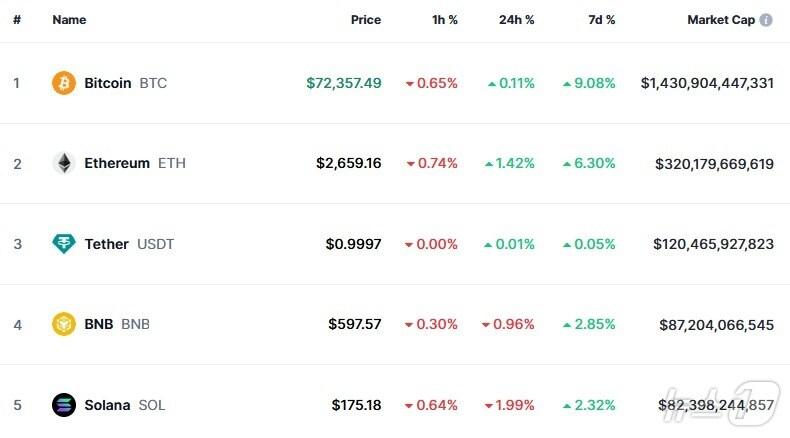
Task: Click Bitcoin price $72,357.49
Action: pyautogui.click(x=343, y=83)
